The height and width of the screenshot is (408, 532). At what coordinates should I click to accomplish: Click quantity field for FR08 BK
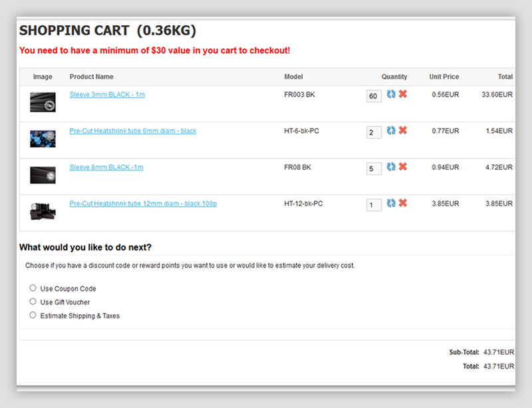373,169
